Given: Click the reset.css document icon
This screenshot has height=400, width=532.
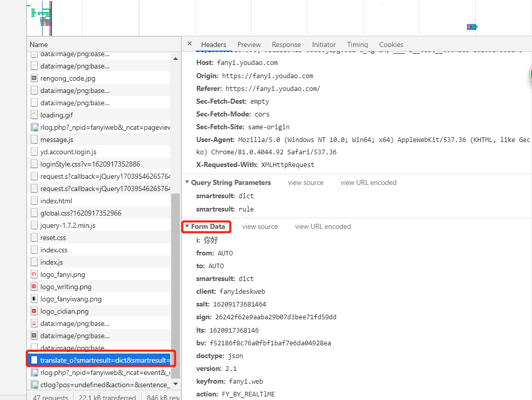Looking at the screenshot, I should pyautogui.click(x=34, y=238).
